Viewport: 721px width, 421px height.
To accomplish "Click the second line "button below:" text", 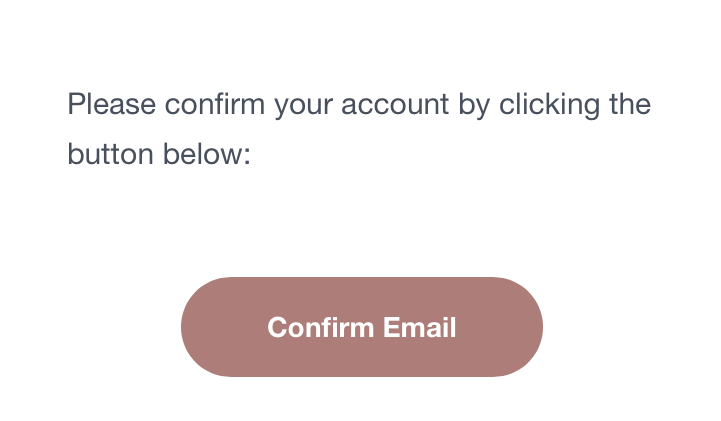I will pos(158,155).
